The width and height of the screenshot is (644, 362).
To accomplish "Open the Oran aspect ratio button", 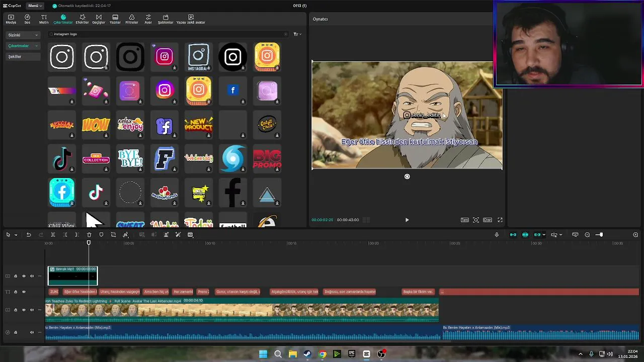I will (x=488, y=220).
